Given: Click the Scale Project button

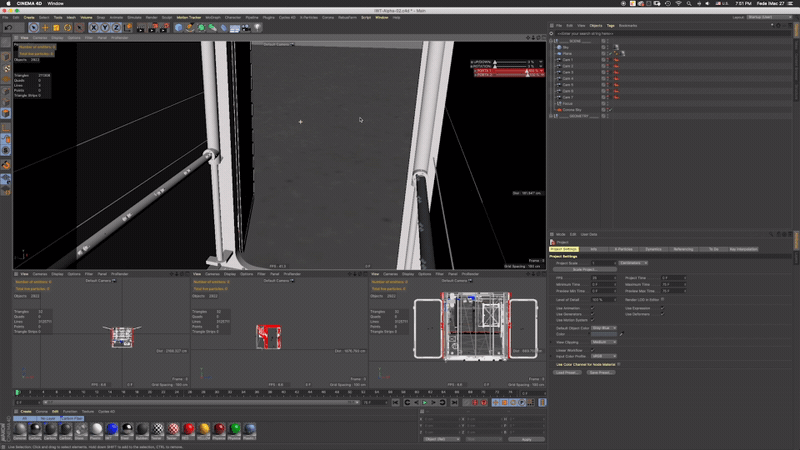Looking at the screenshot, I should pyautogui.click(x=585, y=270).
